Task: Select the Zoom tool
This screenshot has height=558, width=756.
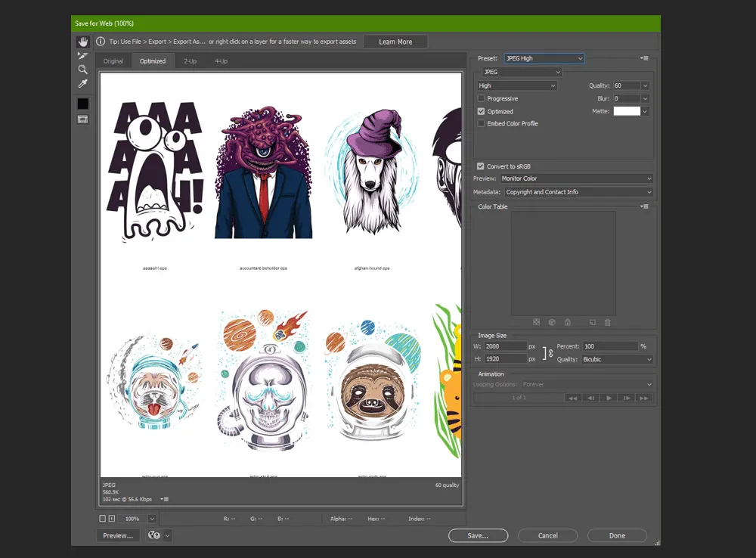Action: click(x=83, y=70)
